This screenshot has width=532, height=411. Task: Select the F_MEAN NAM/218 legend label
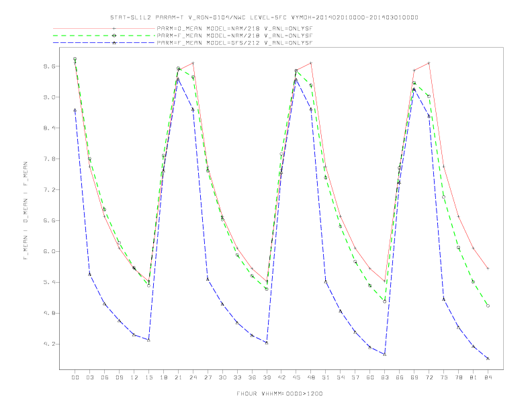coord(234,36)
